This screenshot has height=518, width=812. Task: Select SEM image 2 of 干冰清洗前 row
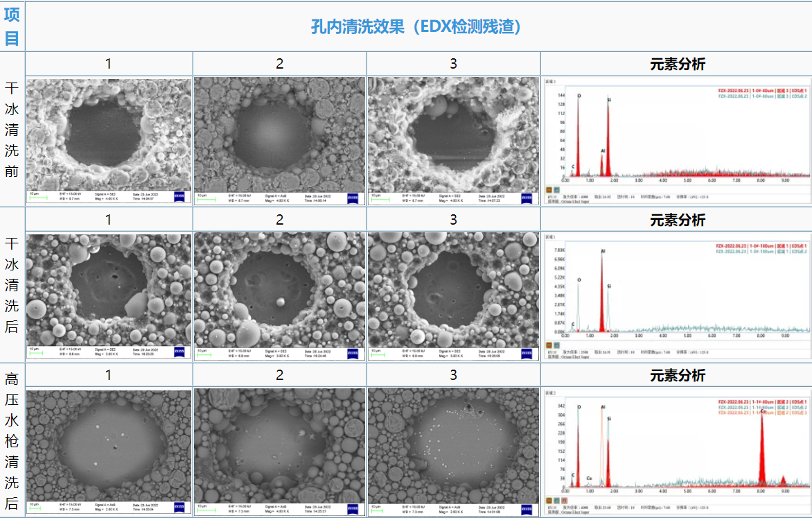279,132
